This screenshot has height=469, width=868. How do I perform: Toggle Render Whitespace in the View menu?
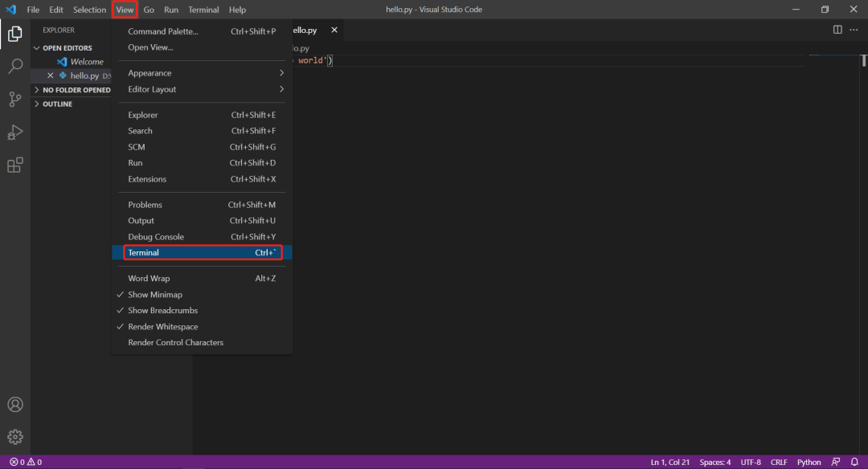[202, 327]
